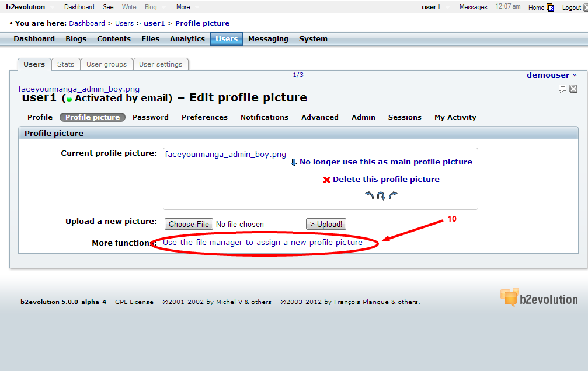Open the Dashboard main navigation tab
Image resolution: width=588 pixels, height=371 pixels.
pyautogui.click(x=34, y=38)
